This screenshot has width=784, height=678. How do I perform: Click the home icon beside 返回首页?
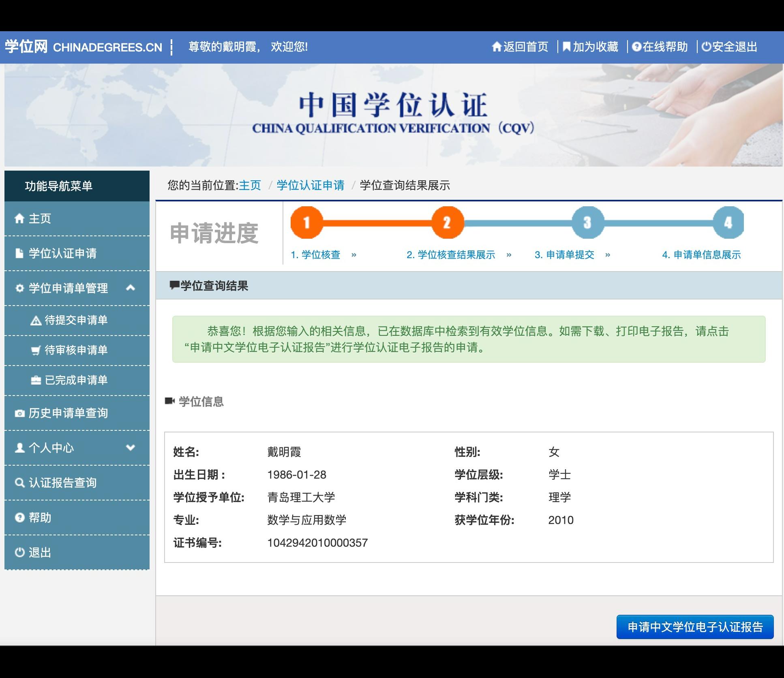point(497,47)
